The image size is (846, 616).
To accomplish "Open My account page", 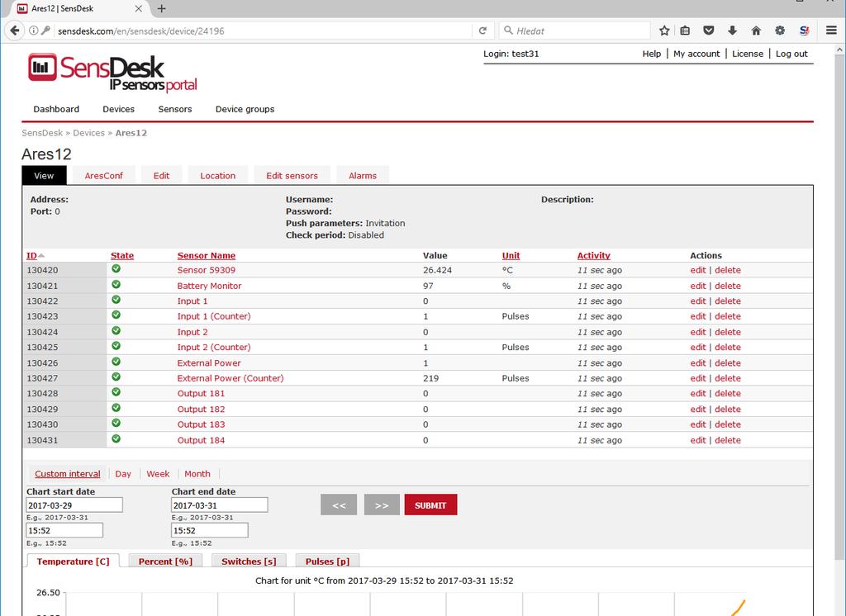I will tap(696, 54).
